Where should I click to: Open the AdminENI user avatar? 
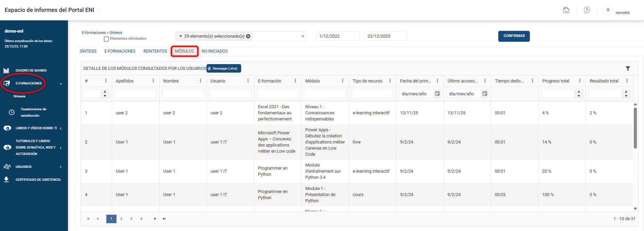pos(608,10)
